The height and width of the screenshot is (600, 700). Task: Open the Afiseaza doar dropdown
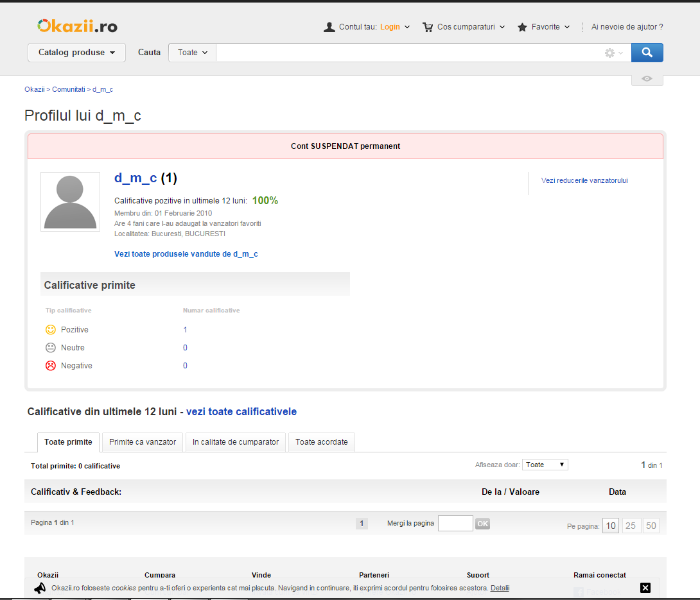pos(545,464)
